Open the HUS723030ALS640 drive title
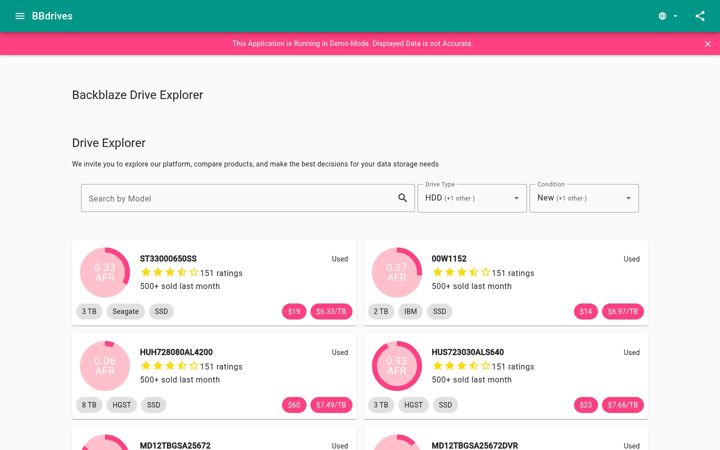This screenshot has height=450, width=720. [x=467, y=352]
